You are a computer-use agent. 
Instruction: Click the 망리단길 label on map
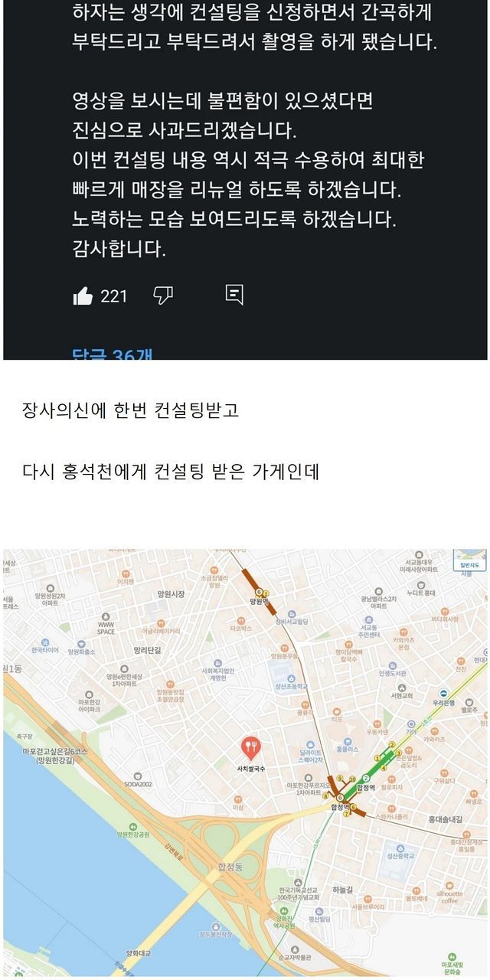tap(146, 649)
